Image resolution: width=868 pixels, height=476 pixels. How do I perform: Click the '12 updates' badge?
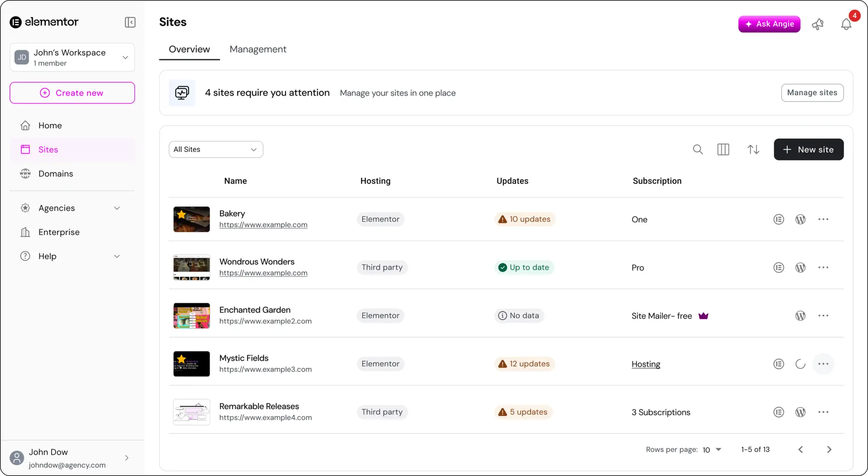(x=524, y=364)
